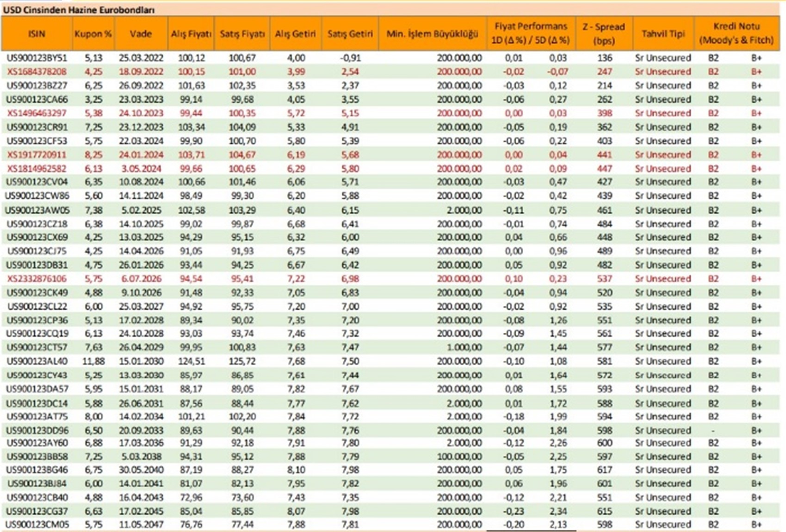This screenshot has height=532, width=786.
Task: Click the Tahvil Tipi column header
Action: click(663, 34)
